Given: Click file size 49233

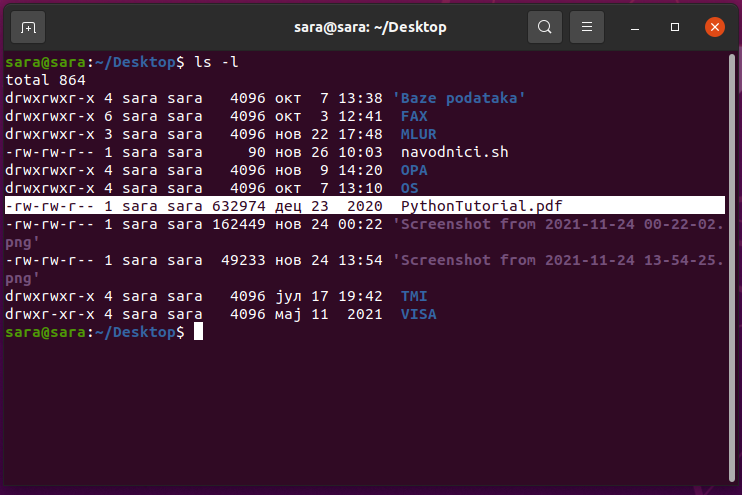Looking at the screenshot, I should 243,260.
